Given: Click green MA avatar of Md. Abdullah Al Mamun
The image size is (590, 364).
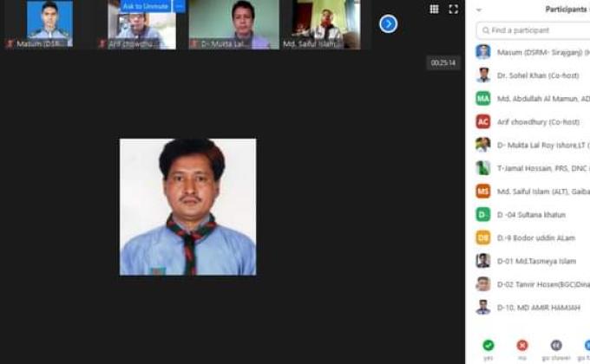Looking at the screenshot, I should (483, 99).
